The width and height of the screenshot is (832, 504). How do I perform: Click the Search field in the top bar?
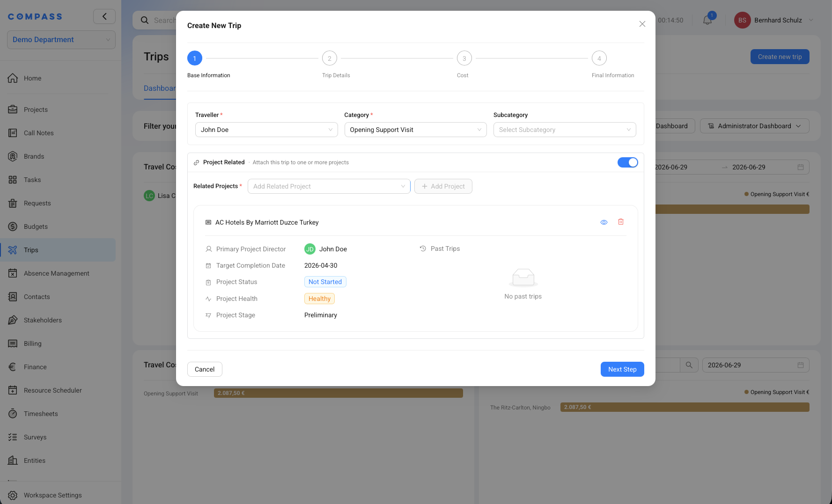155,20
